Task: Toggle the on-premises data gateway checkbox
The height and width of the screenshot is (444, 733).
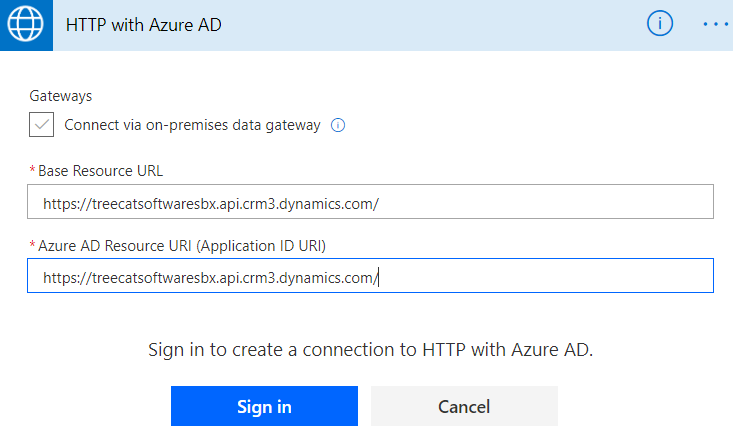Action: click(x=42, y=125)
